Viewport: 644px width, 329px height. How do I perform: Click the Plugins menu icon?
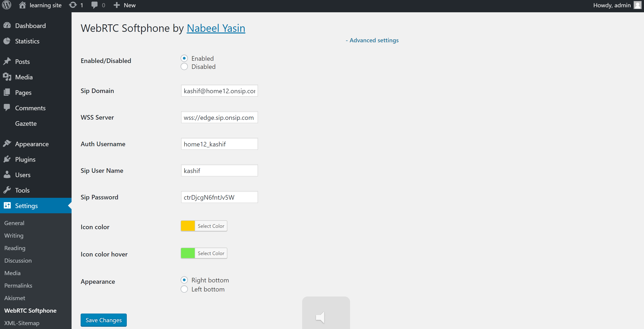click(x=7, y=159)
